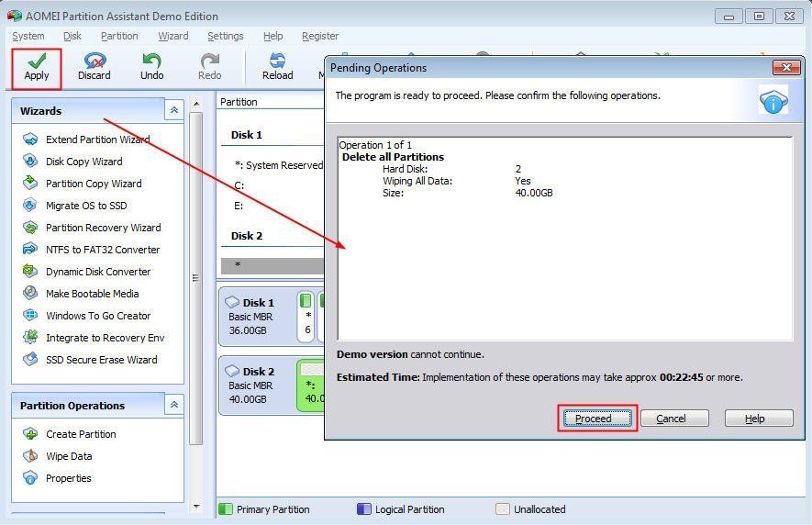
Task: Click the info icon in Pending Operations dialog
Action: pyautogui.click(x=773, y=101)
